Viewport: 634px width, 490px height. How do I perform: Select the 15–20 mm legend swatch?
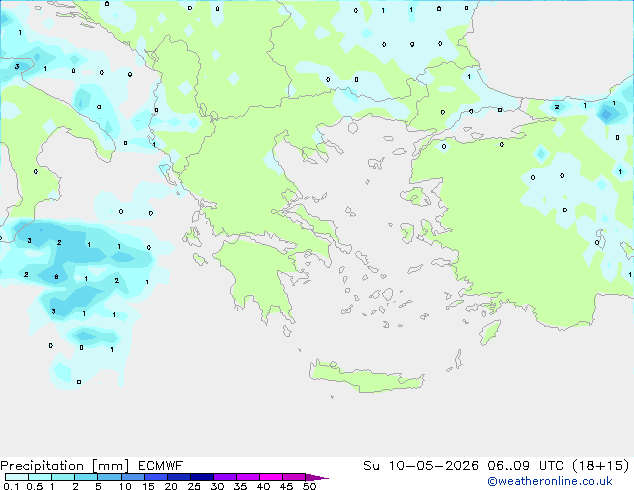pyautogui.click(x=155, y=477)
